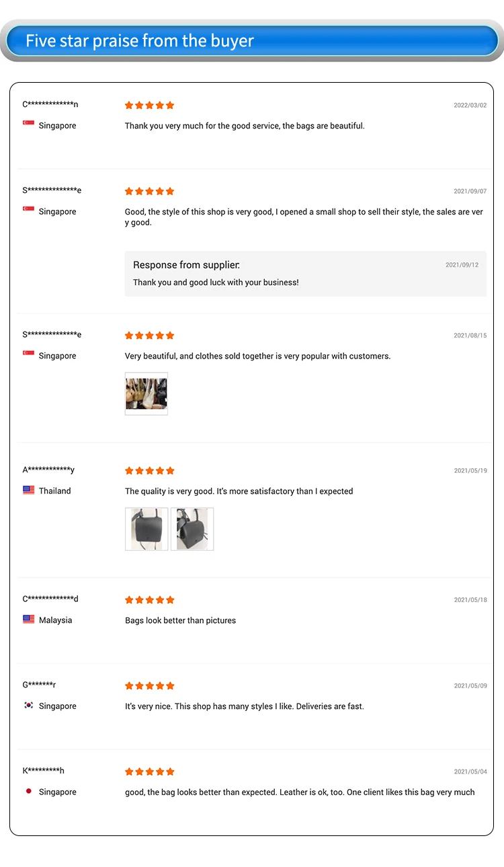Click reviewer name A************y
The image size is (504, 867).
click(48, 469)
